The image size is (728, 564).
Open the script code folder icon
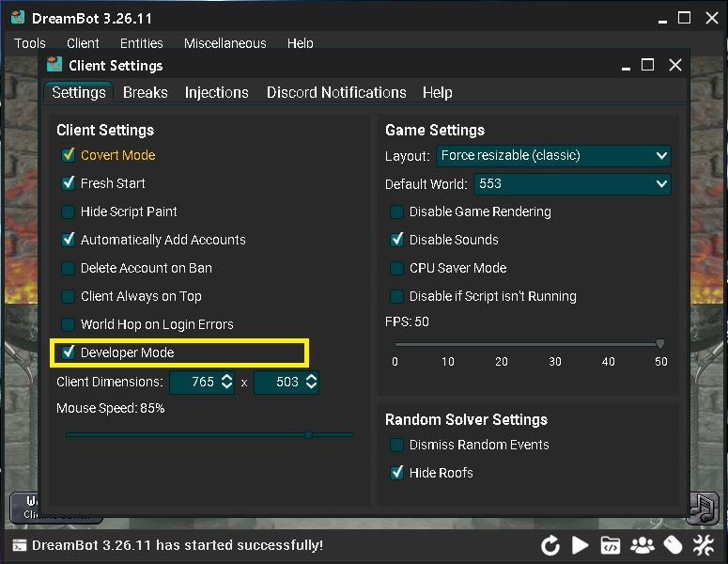[x=610, y=545]
